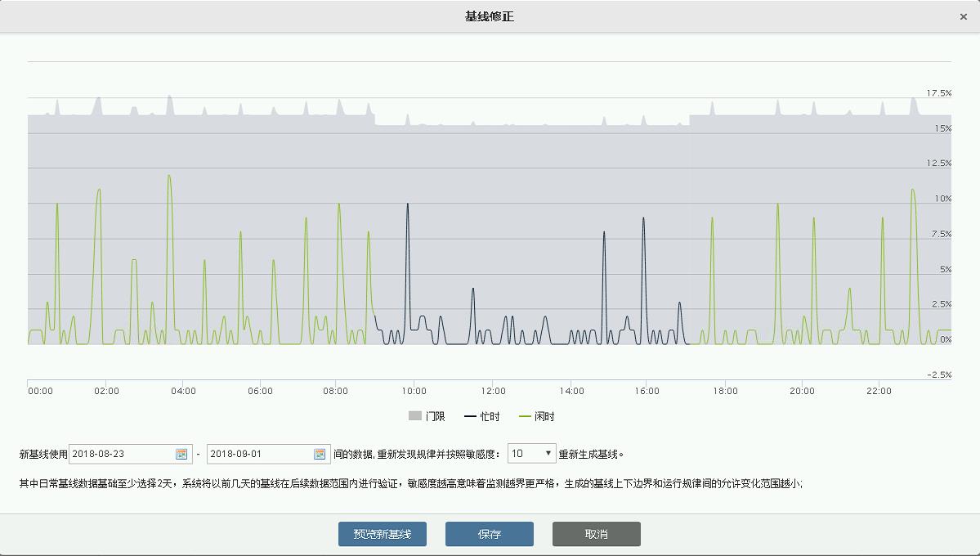Image resolution: width=980 pixels, height=556 pixels.
Task: Click the 17.5% label on the percentage axis
Action: click(938, 93)
